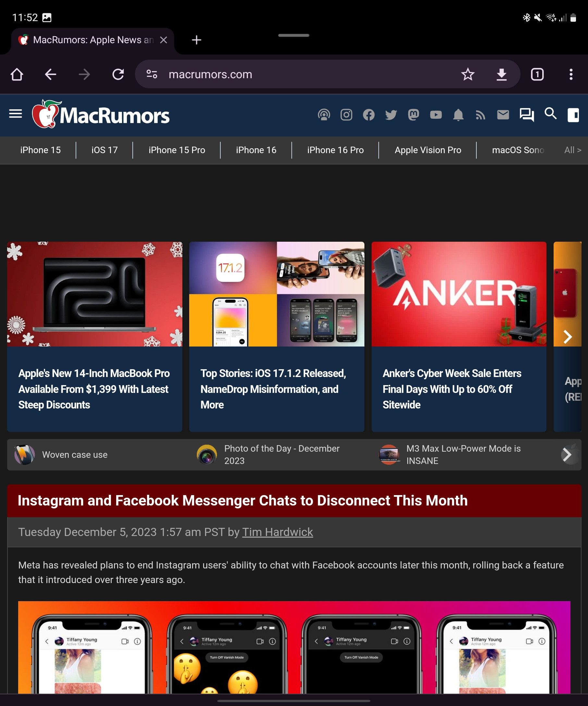Open the iOS 17.1.2 collage thumbnail
The height and width of the screenshot is (706, 588).
(x=277, y=294)
